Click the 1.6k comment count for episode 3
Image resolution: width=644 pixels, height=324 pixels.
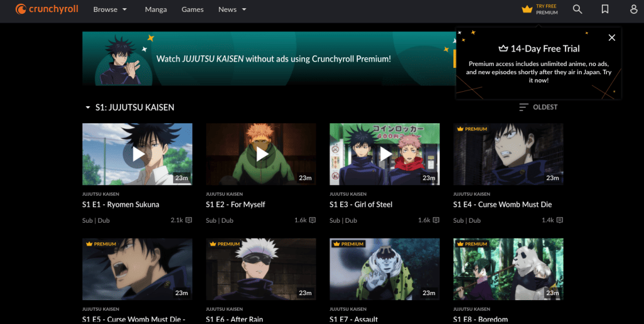pyautogui.click(x=424, y=220)
